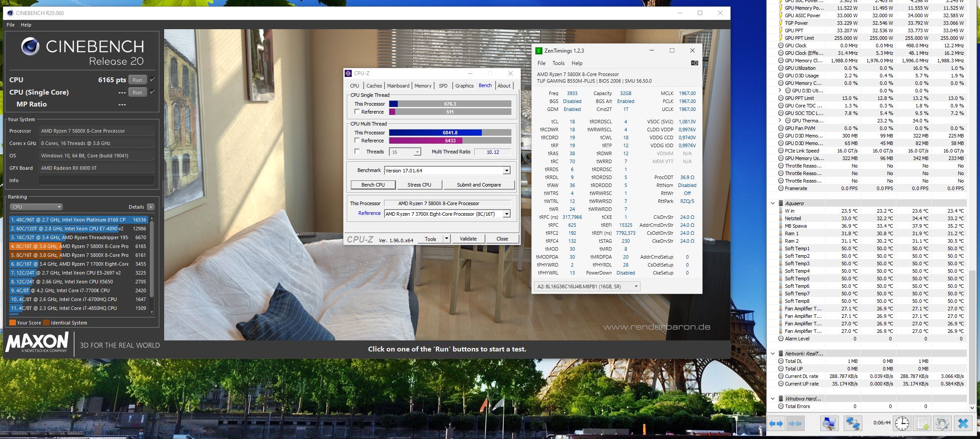Click the Cinebench title bar app icon
The height and width of the screenshot is (439, 980).
[10, 13]
